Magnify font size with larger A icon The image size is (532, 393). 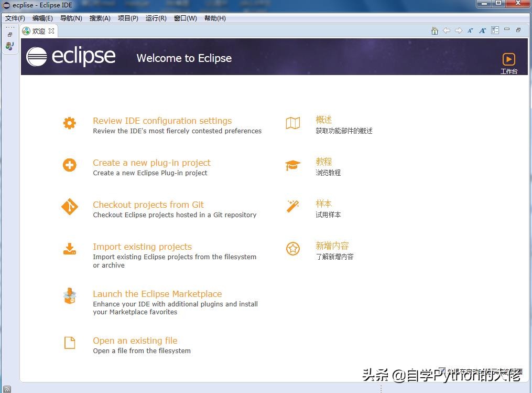pos(482,30)
